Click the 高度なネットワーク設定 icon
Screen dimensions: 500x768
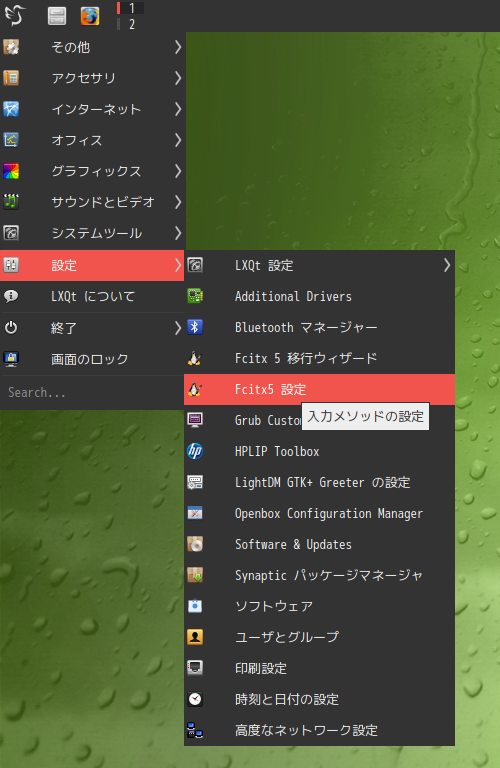tap(195, 730)
